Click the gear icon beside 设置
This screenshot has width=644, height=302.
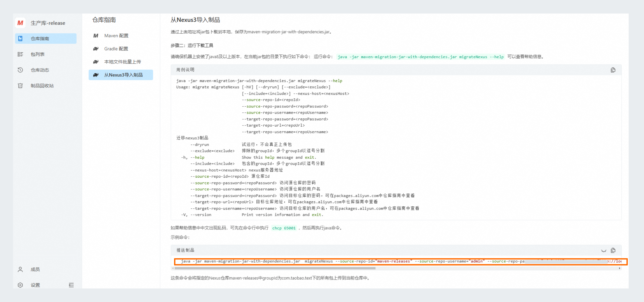tap(20, 285)
